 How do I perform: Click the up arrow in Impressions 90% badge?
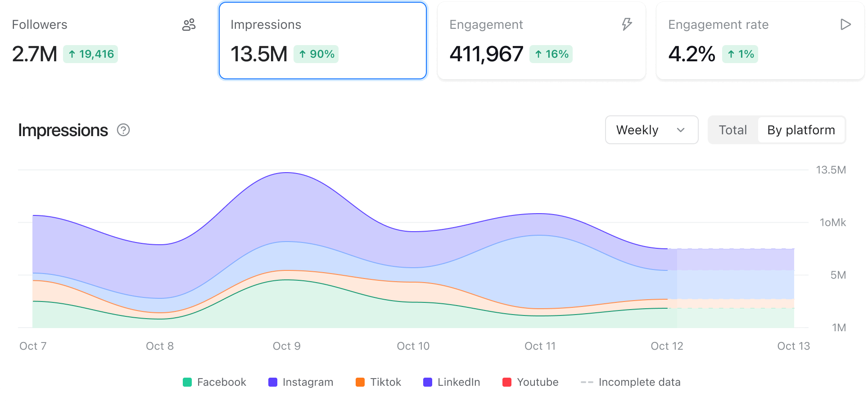click(x=303, y=54)
